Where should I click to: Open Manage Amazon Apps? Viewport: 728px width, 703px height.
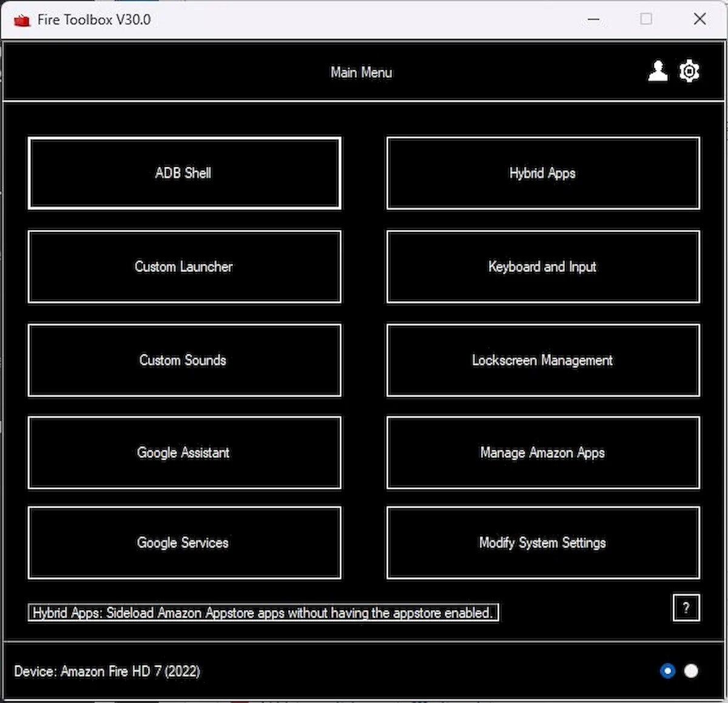point(542,452)
